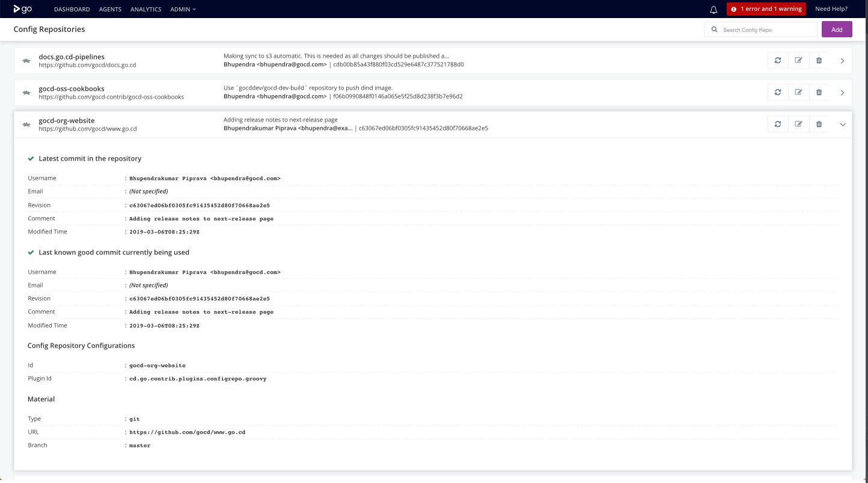Click Branch value master
This screenshot has width=868, height=483.
140,446
